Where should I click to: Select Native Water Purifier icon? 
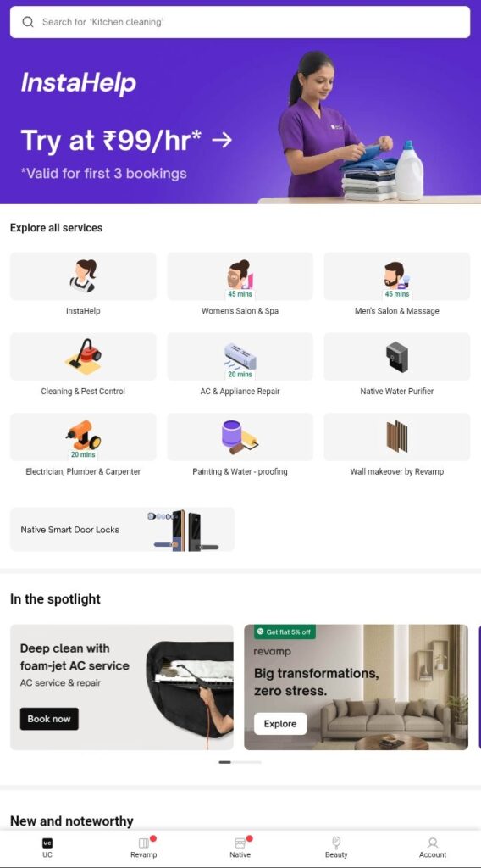397,356
